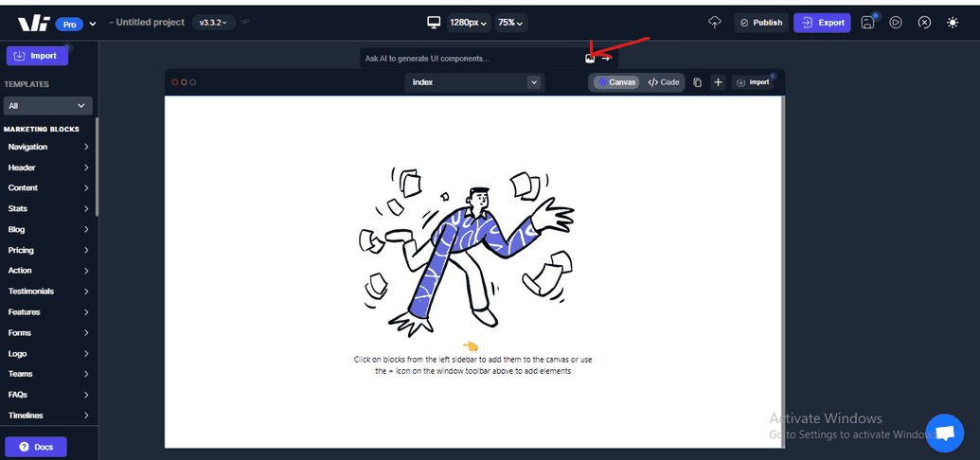Expand the Header blocks category
Viewport: 980px width, 460px height.
coord(47,168)
